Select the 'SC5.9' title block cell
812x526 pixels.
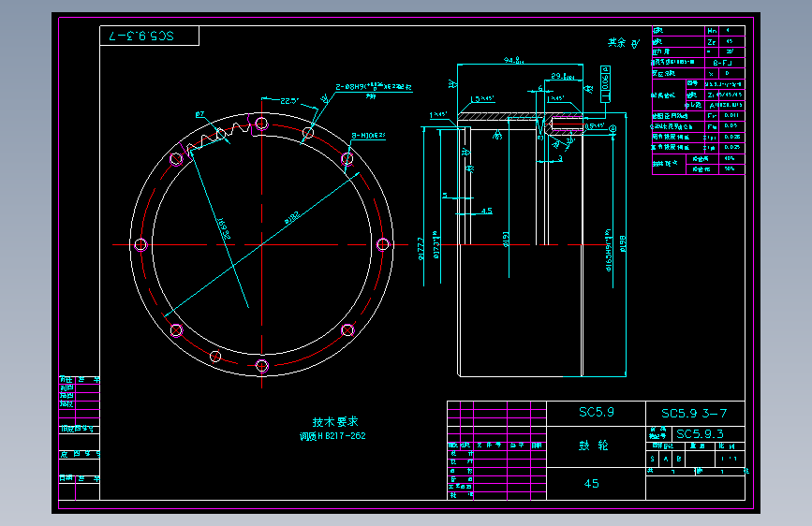tap(596, 413)
